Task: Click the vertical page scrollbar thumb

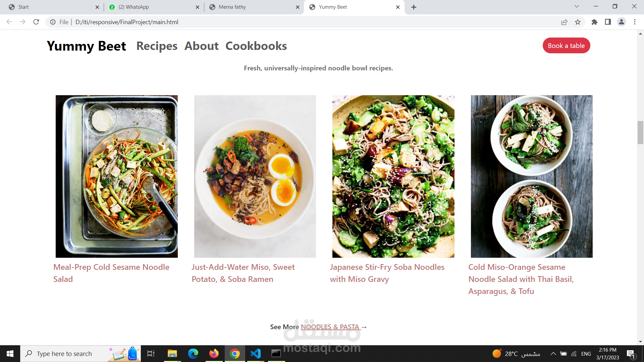Action: coord(640,132)
